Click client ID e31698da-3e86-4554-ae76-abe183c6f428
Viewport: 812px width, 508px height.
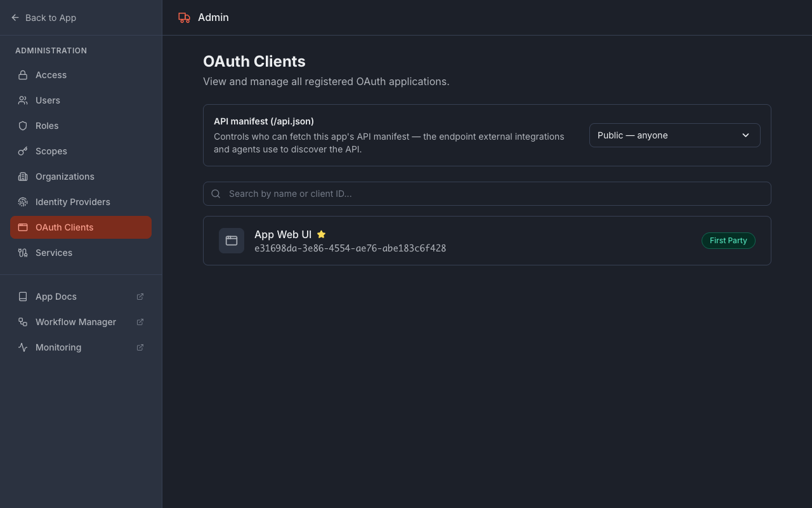tap(350, 248)
